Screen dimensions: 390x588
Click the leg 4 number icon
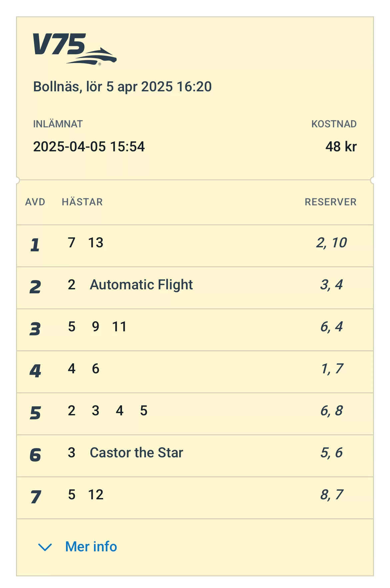pos(35,371)
